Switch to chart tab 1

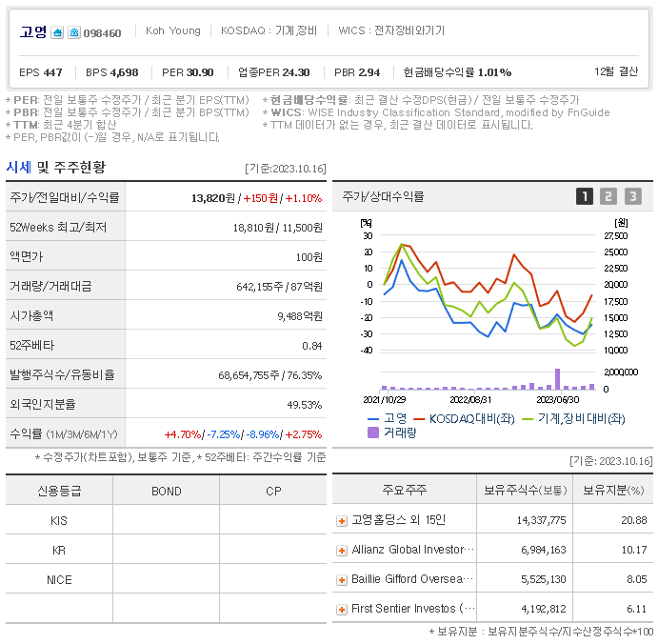(x=584, y=196)
